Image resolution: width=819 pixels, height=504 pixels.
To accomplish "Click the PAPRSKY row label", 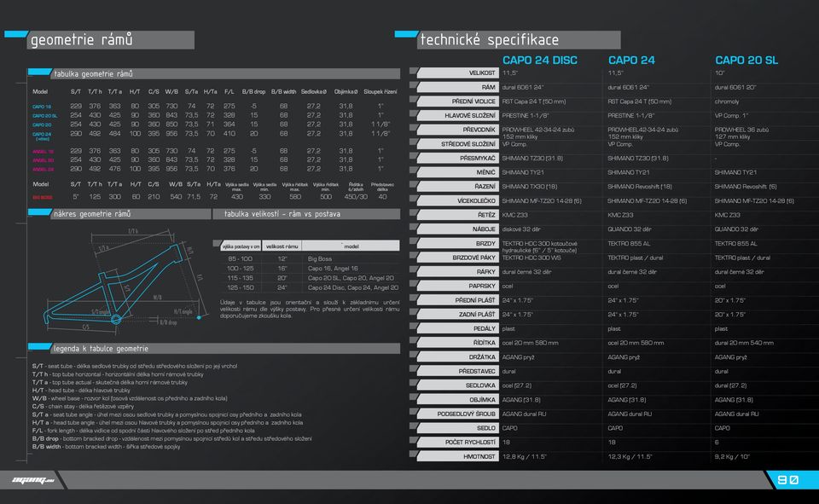I will tap(457, 286).
